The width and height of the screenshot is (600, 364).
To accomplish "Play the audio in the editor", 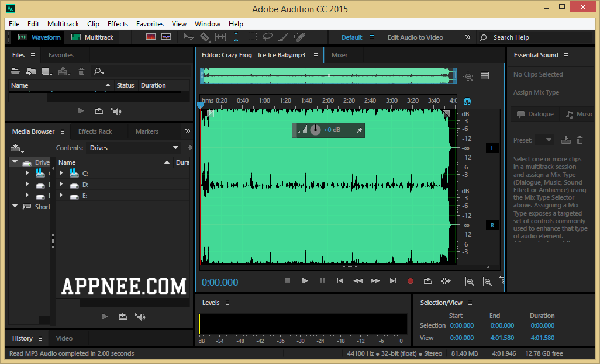I will [x=305, y=281].
